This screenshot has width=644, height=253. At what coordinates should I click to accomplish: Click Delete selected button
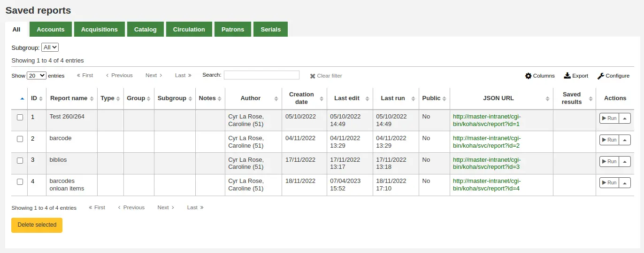tap(37, 225)
